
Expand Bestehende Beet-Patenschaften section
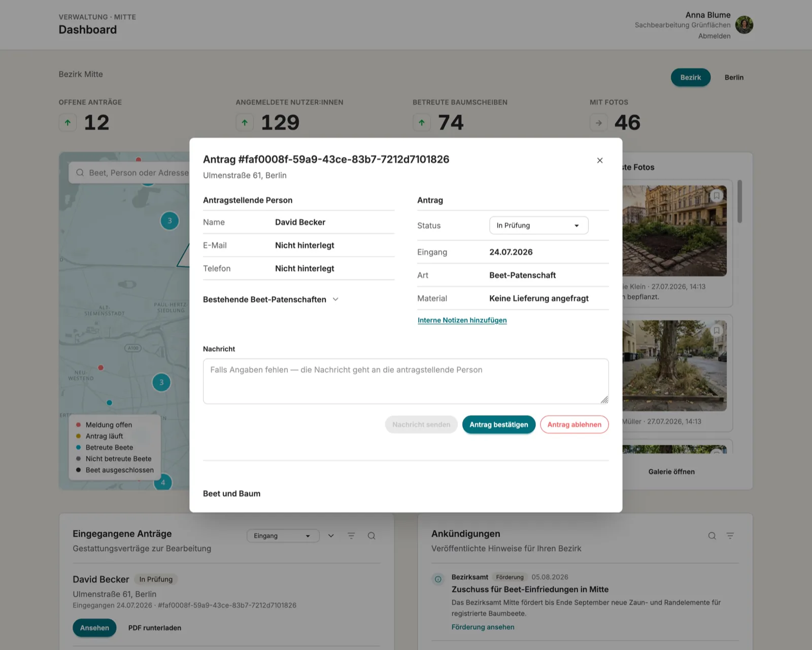coord(271,300)
